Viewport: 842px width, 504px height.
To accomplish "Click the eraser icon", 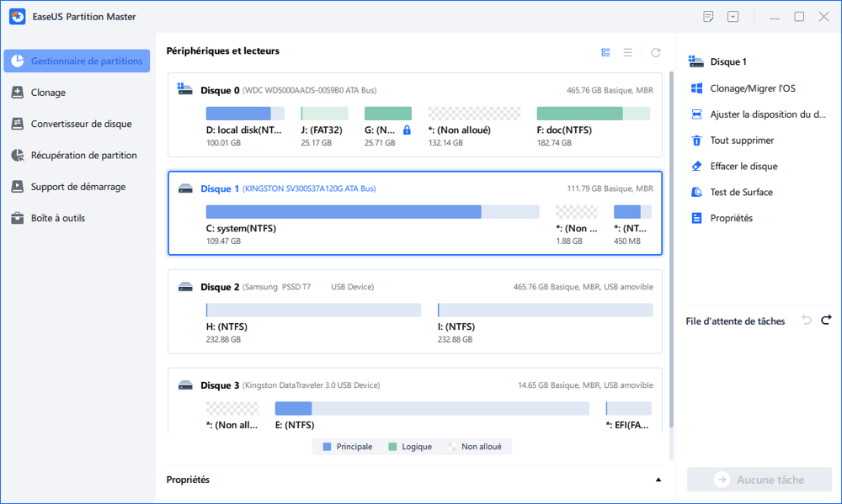I will pyautogui.click(x=696, y=167).
